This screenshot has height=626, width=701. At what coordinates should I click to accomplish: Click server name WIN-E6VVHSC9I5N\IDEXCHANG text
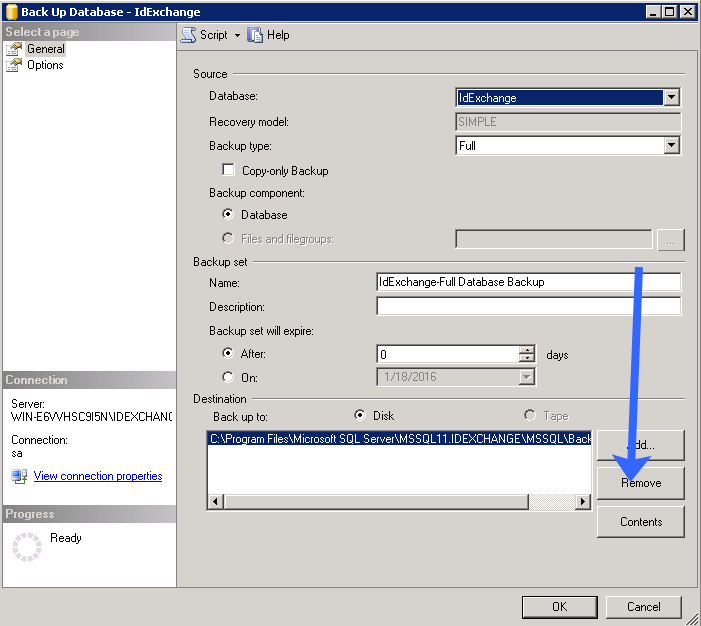click(92, 417)
